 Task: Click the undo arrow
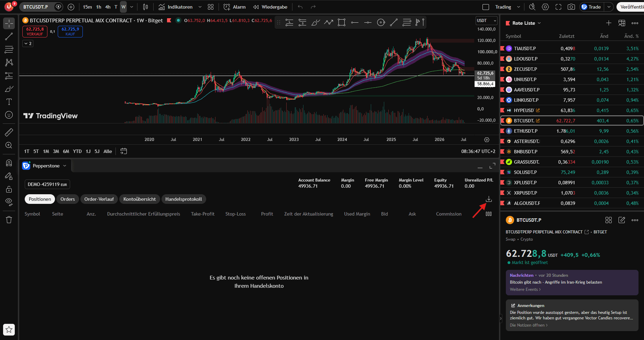(300, 7)
